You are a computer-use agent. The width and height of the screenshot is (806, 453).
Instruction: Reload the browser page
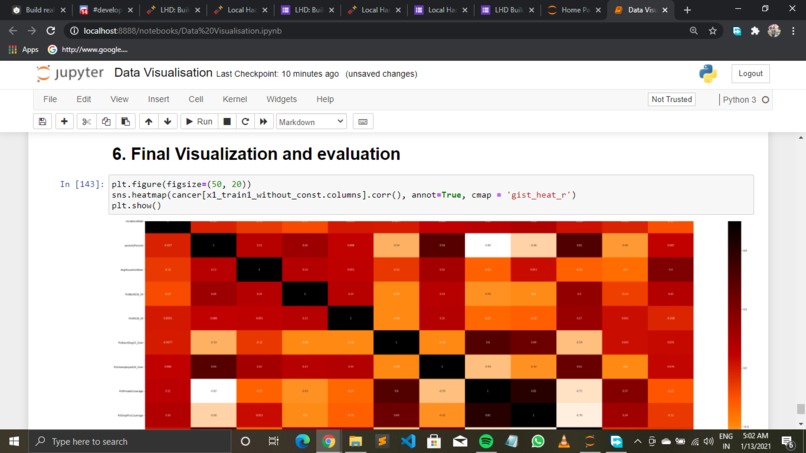pyautogui.click(x=50, y=31)
